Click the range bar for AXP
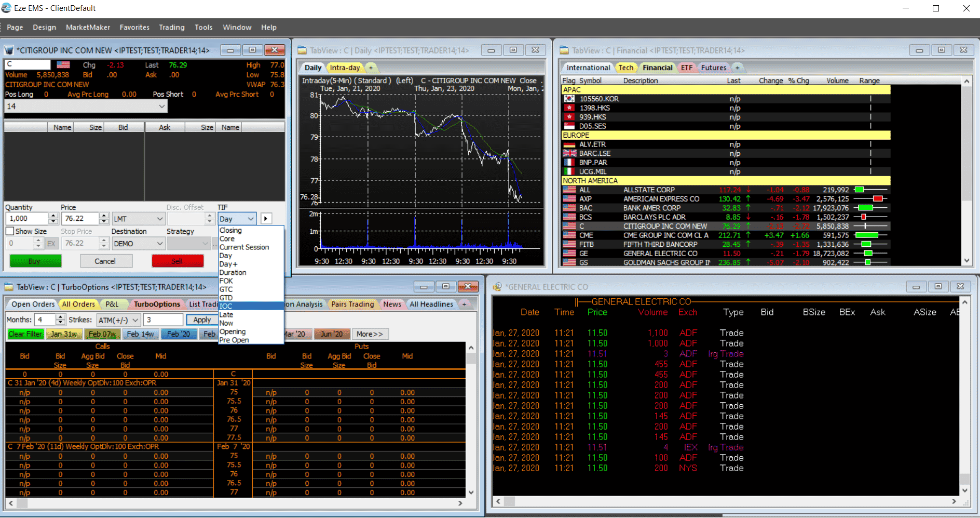This screenshot has height=518, width=980. point(870,199)
